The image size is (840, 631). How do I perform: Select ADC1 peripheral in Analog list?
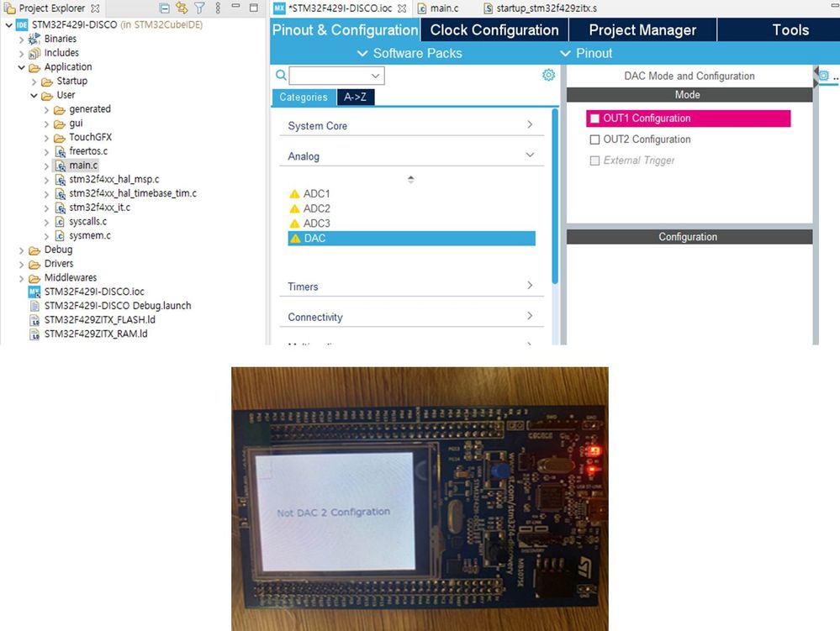click(x=317, y=194)
